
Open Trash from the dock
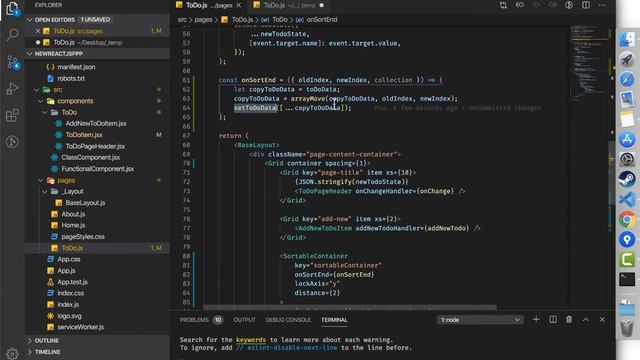[x=627, y=328]
